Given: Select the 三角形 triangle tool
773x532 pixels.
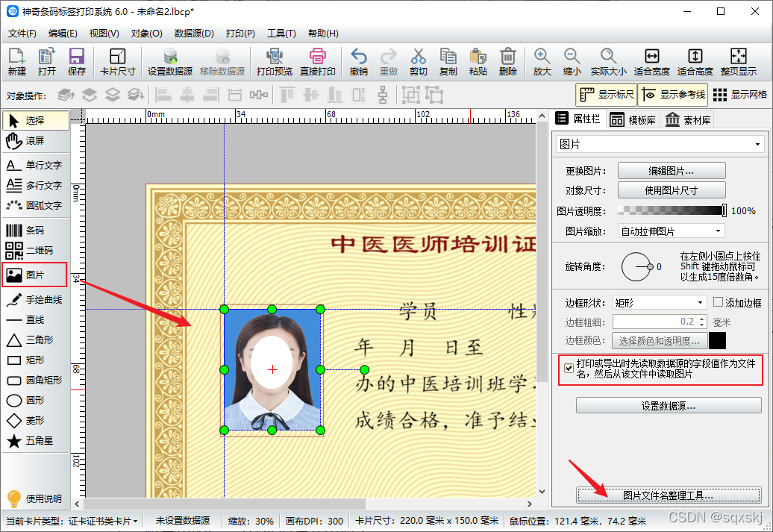Looking at the screenshot, I should [36, 339].
